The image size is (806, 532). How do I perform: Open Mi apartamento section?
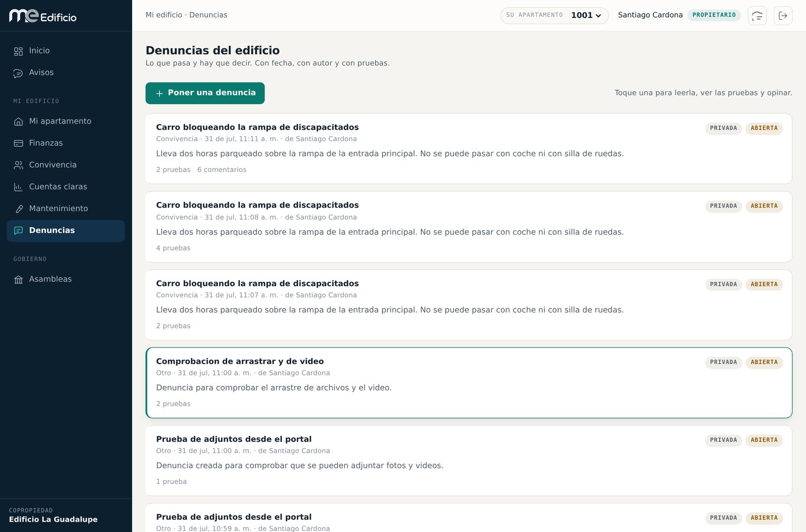[x=66, y=121]
